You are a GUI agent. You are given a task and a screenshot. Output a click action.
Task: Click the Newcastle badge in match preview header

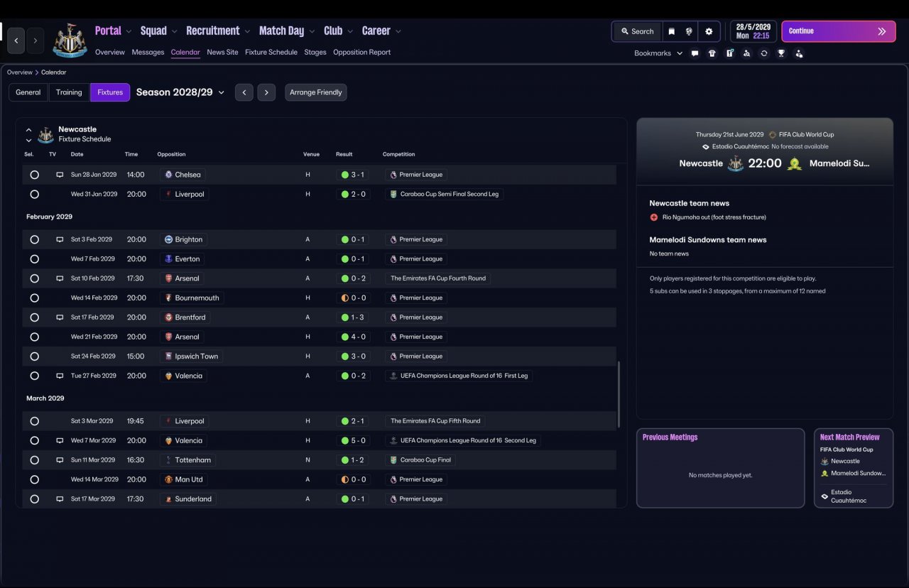pyautogui.click(x=736, y=163)
